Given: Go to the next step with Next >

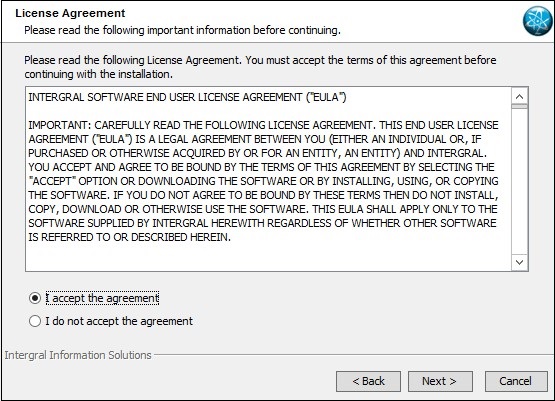Looking at the screenshot, I should [440, 381].
